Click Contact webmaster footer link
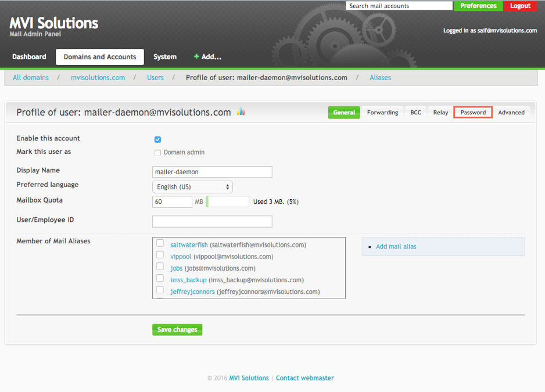This screenshot has height=392, width=545. [305, 377]
